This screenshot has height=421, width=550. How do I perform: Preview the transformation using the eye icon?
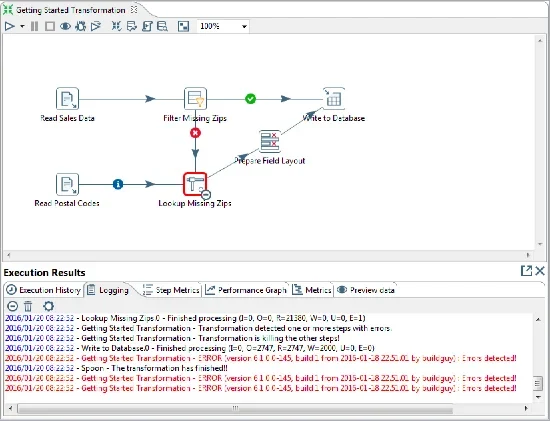tap(65, 26)
